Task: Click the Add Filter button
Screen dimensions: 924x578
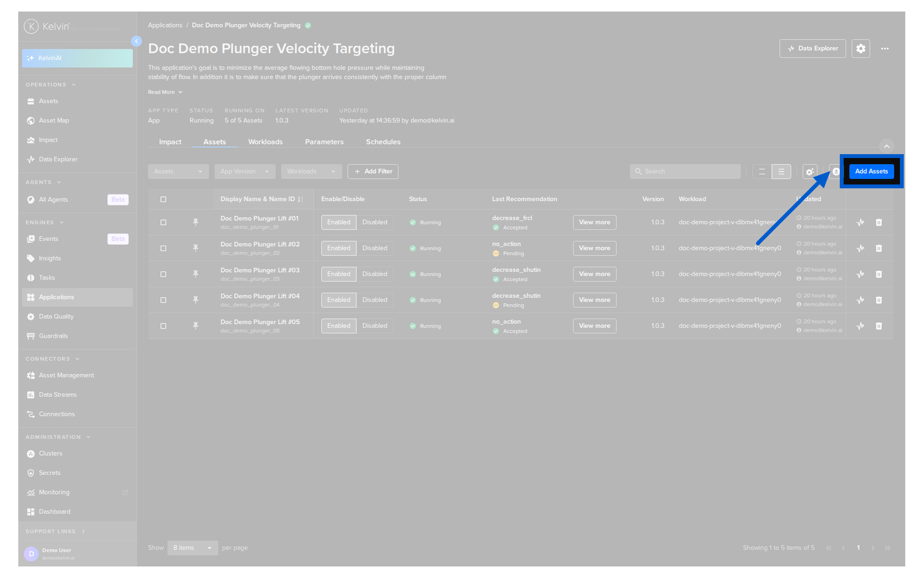Action: tap(373, 171)
